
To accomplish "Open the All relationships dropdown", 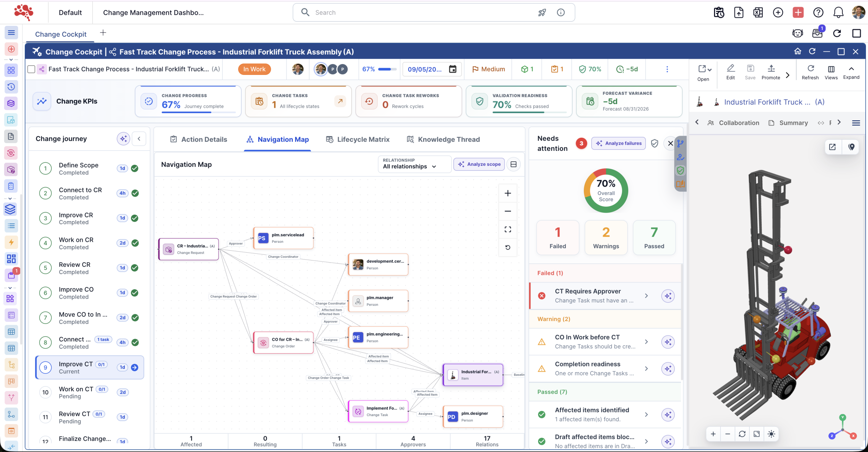I will [x=414, y=164].
